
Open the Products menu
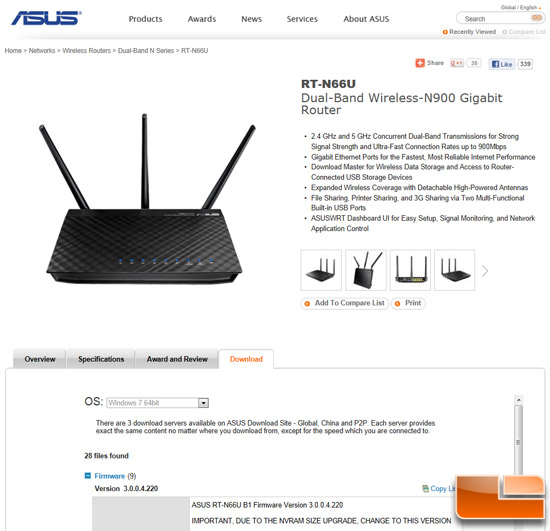(x=145, y=19)
